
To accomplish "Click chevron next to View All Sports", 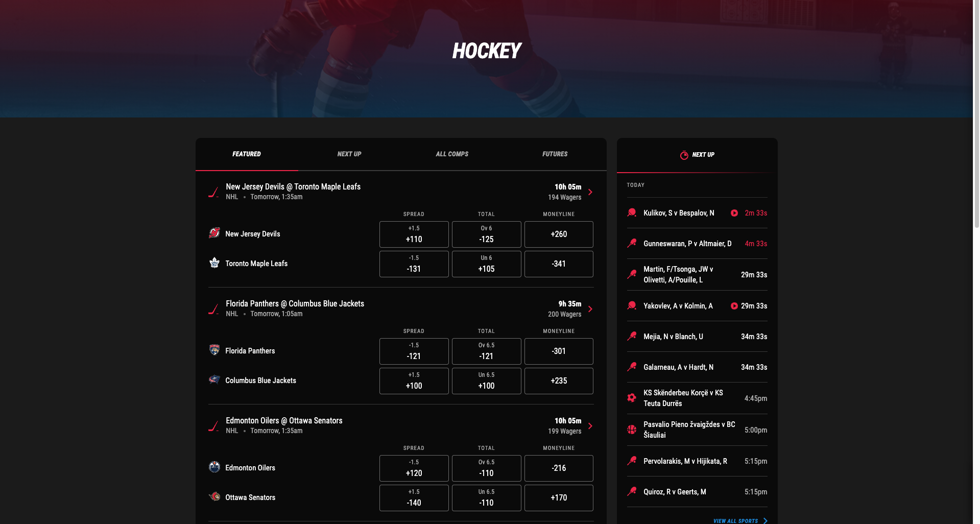I will tap(766, 521).
